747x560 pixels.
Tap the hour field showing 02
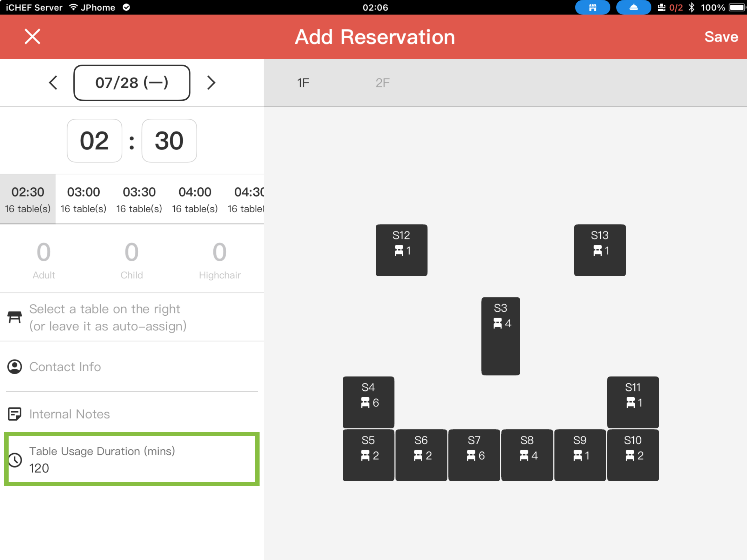coord(94,140)
